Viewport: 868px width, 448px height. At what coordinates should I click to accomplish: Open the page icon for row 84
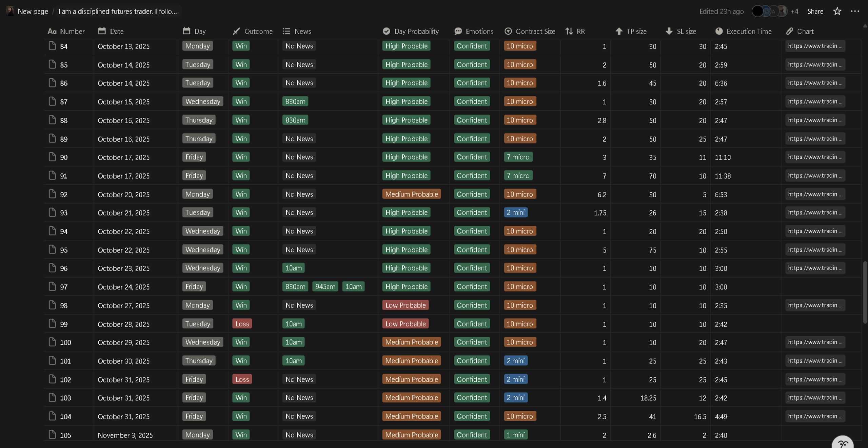[x=52, y=46]
